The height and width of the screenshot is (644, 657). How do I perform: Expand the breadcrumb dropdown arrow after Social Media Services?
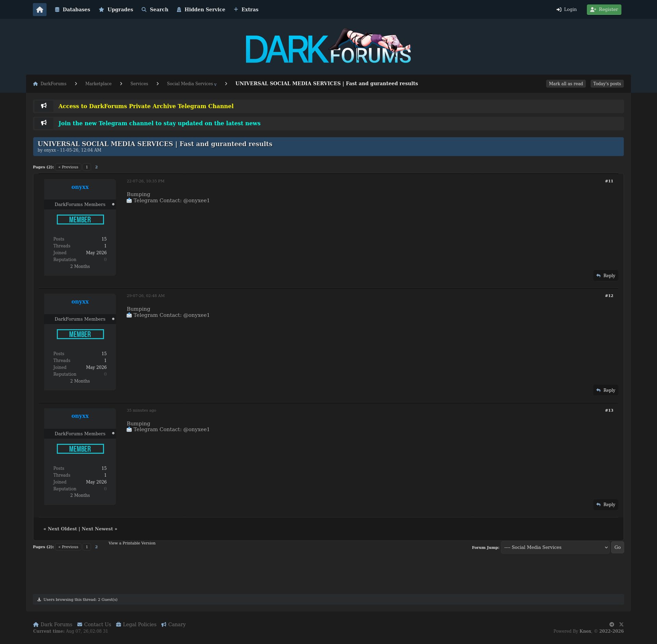pyautogui.click(x=215, y=85)
